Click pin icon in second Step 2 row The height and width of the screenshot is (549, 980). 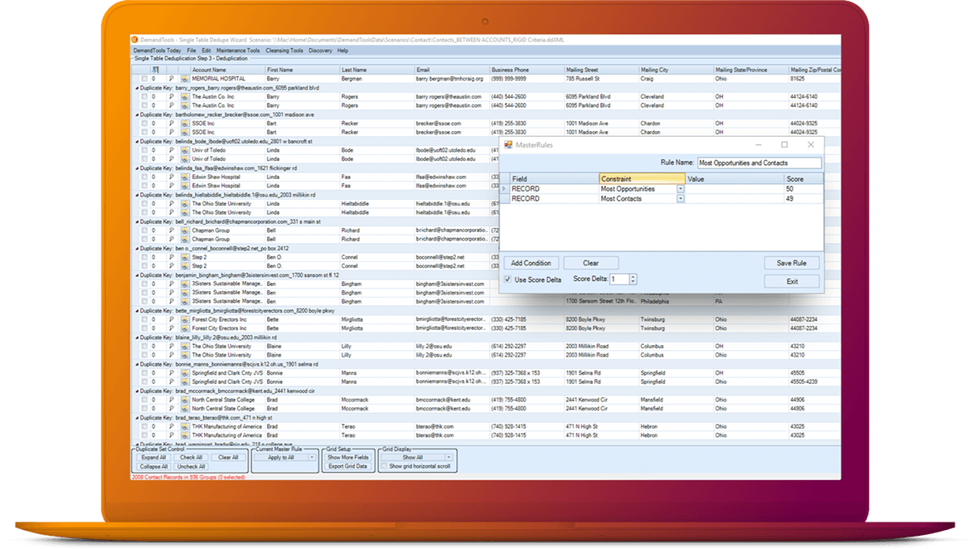[x=172, y=265]
